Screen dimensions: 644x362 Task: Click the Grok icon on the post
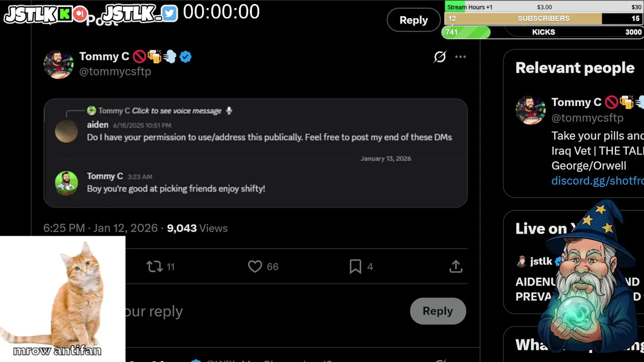440,57
